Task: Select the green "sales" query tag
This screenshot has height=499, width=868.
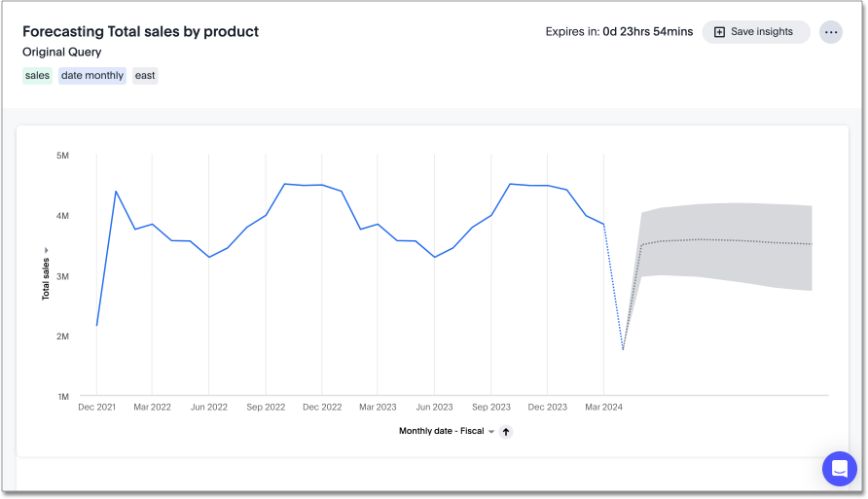Action: (x=37, y=76)
